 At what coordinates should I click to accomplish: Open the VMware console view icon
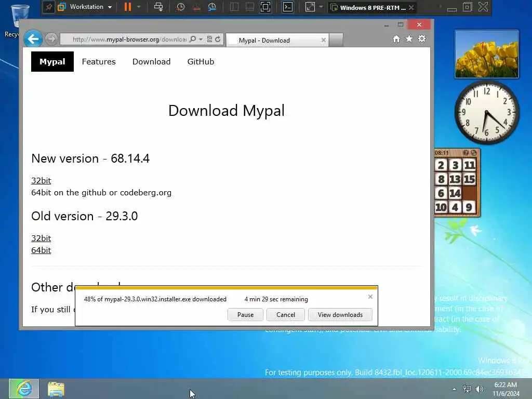(288, 7)
